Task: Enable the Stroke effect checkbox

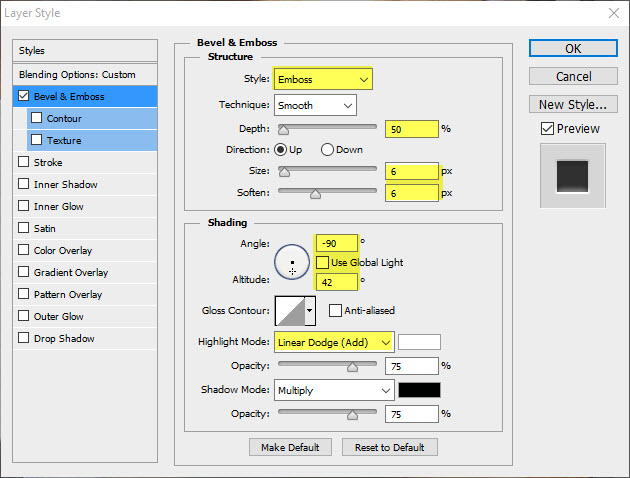Action: [24, 162]
